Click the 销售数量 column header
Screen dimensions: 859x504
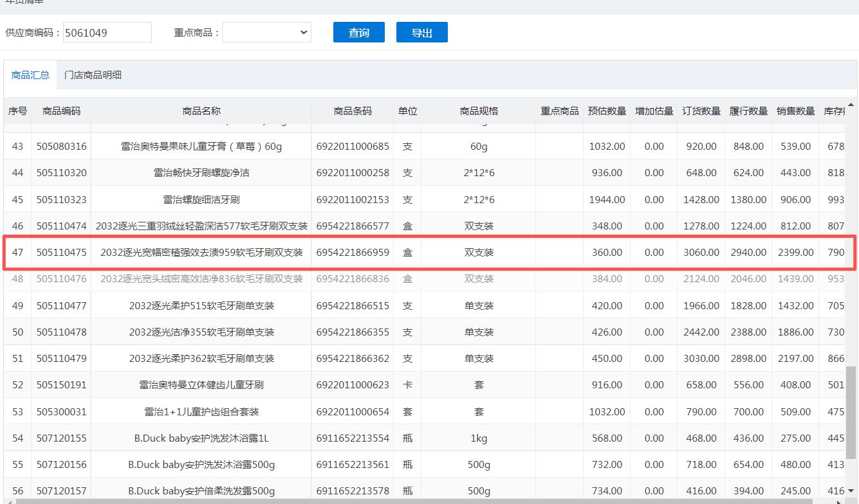coord(795,111)
